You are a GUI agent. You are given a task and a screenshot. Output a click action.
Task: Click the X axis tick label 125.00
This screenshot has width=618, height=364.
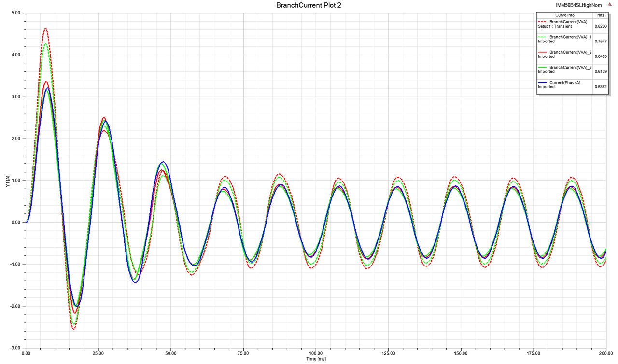[388, 353]
